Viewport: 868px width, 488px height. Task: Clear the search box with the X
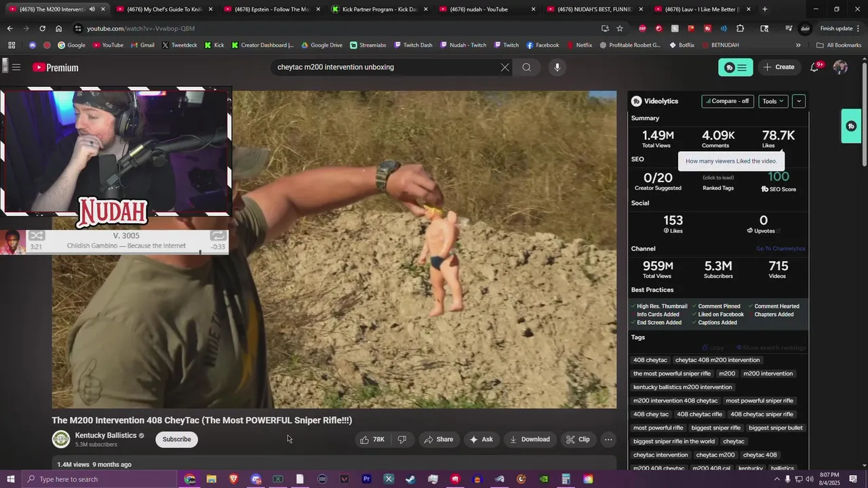coord(505,67)
